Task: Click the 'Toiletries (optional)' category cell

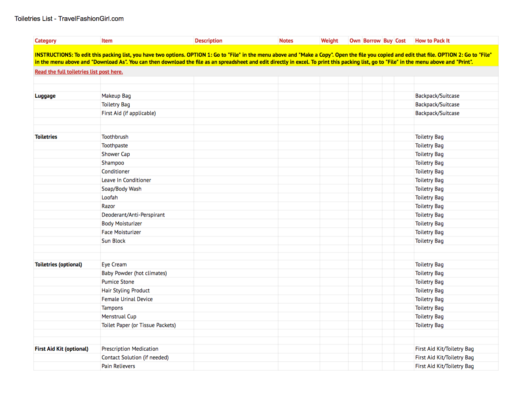Action: pyautogui.click(x=58, y=265)
